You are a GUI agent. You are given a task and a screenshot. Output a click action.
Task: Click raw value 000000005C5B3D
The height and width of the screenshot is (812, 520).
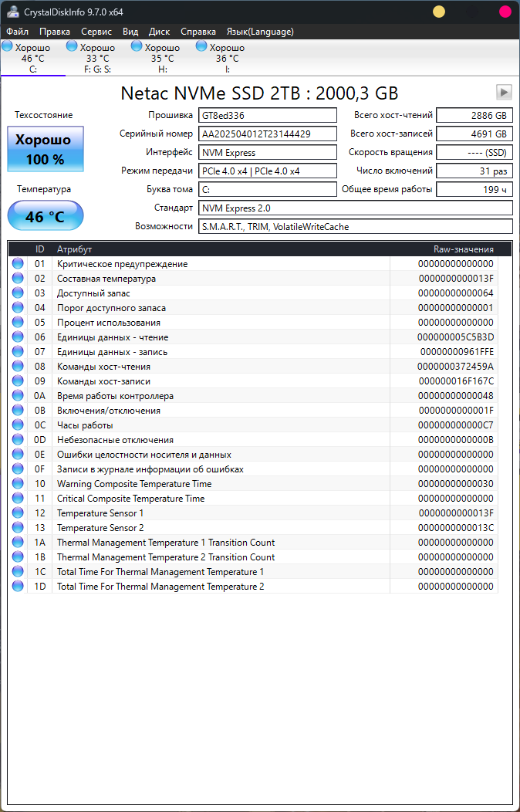pos(455,337)
